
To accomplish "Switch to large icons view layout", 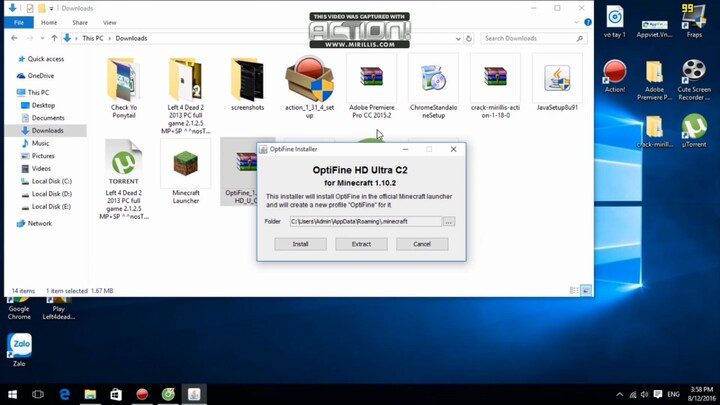I will [x=586, y=290].
